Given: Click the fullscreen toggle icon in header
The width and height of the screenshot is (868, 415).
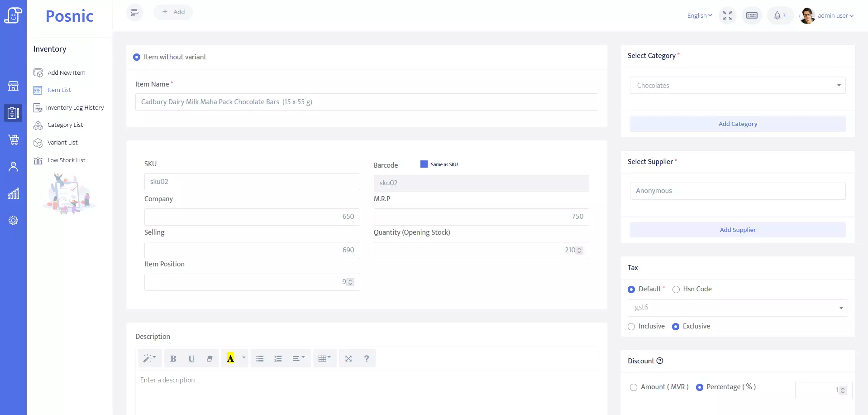Looking at the screenshot, I should 727,16.
